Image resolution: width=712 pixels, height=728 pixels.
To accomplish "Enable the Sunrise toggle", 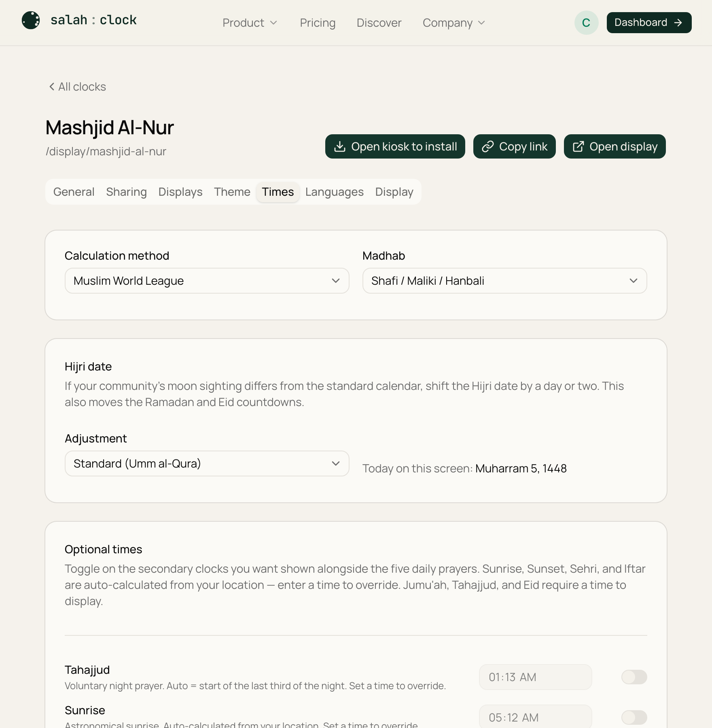I will 634,717.
